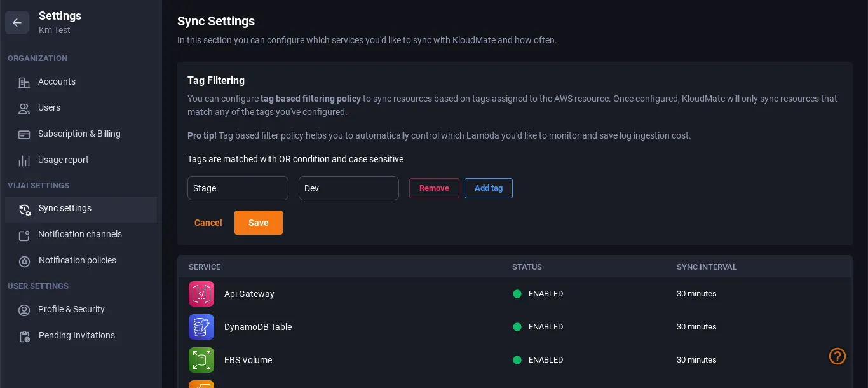
Task: Click the EBS Volume service name
Action: pos(248,360)
